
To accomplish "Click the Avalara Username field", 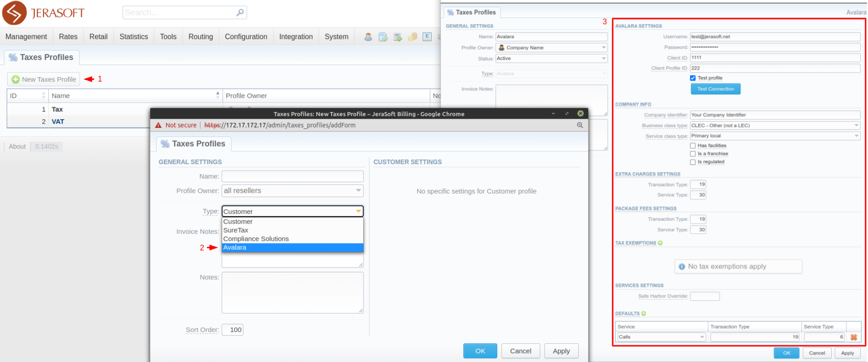I will pyautogui.click(x=775, y=37).
